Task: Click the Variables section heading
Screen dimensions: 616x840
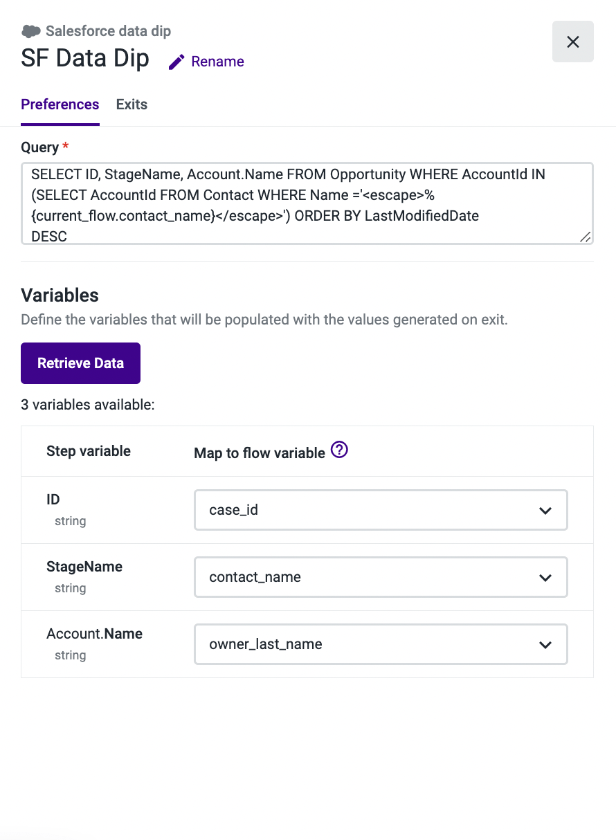Action: (x=60, y=295)
